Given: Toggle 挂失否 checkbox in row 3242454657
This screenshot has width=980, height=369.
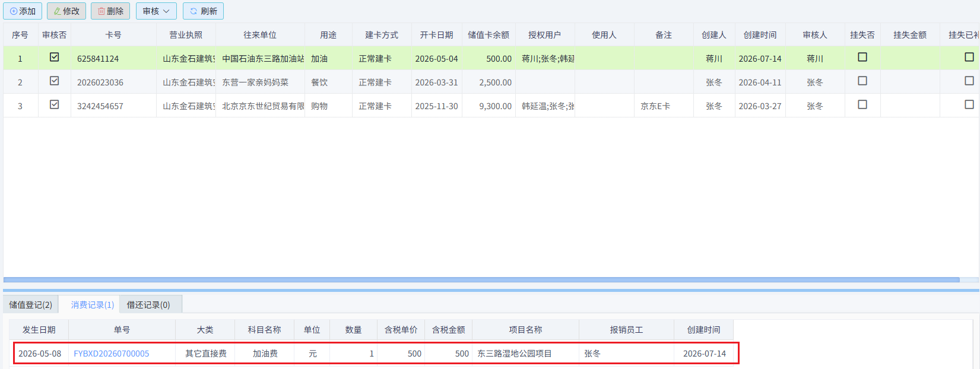Looking at the screenshot, I should (862, 104).
